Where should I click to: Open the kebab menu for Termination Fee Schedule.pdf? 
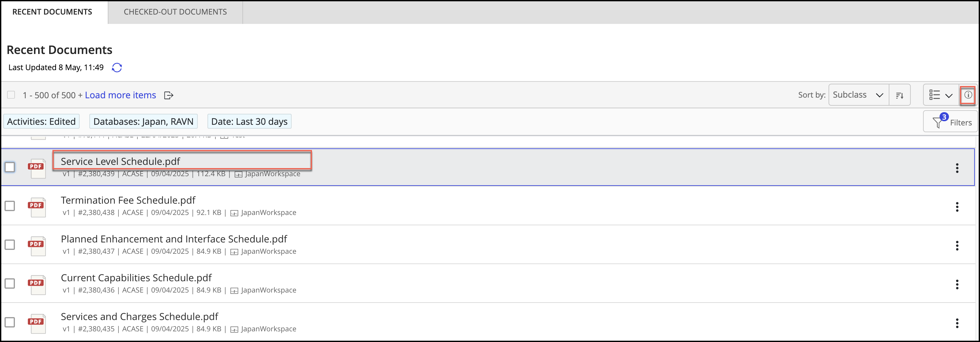click(957, 207)
